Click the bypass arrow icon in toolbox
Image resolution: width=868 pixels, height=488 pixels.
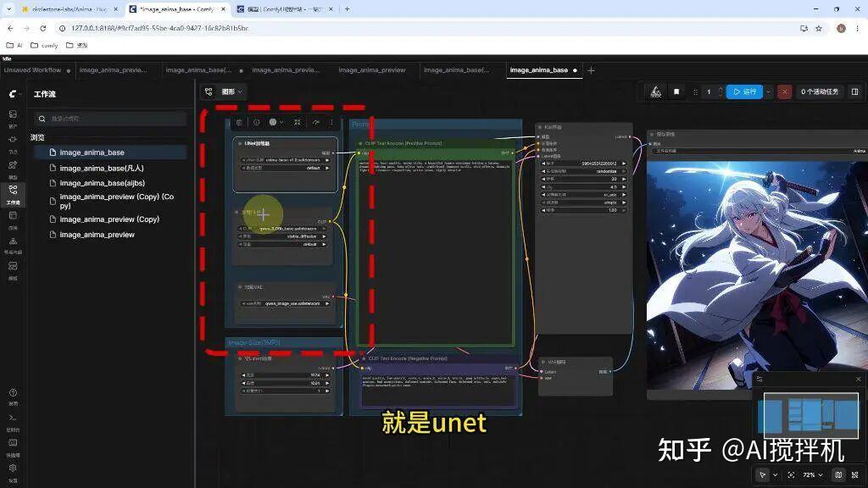pos(316,122)
